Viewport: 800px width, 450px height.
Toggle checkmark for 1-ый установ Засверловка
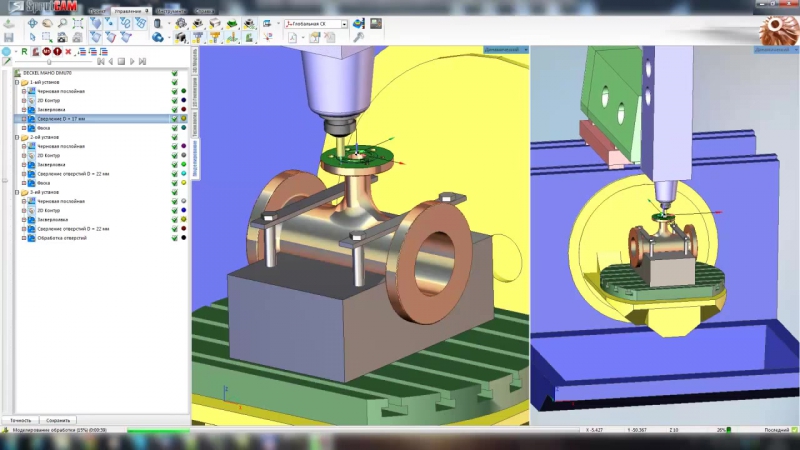point(174,110)
